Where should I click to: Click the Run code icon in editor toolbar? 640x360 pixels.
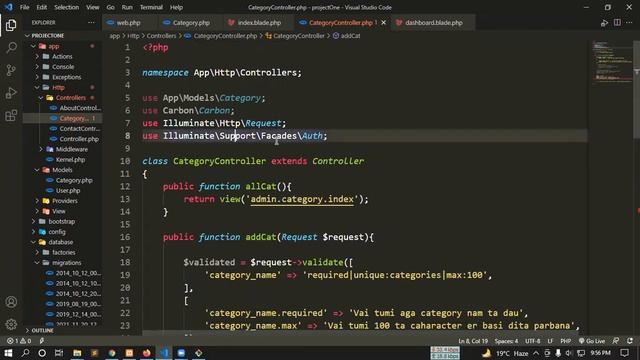(x=604, y=23)
